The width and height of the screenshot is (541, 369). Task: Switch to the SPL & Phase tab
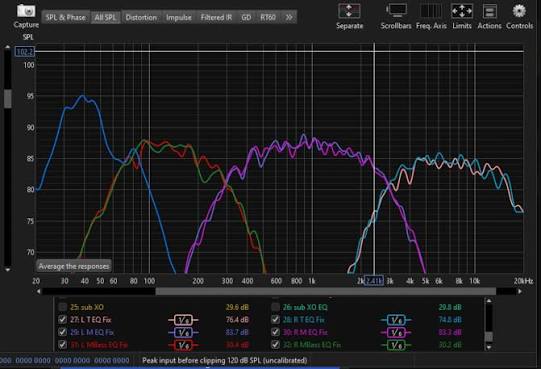coord(66,17)
